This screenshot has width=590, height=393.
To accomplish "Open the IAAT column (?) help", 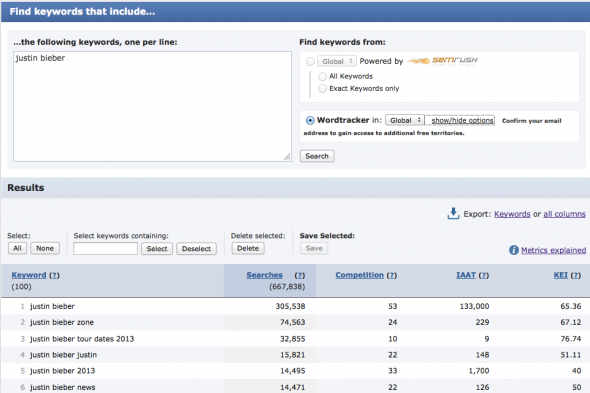I will pyautogui.click(x=484, y=275).
